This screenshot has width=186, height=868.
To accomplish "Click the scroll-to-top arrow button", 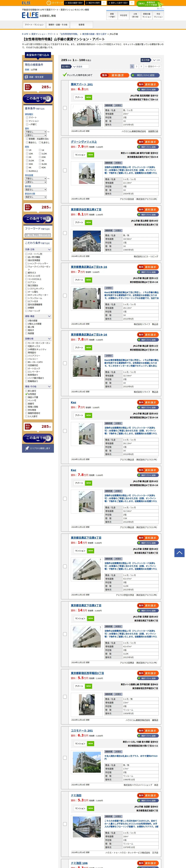I will 179,553.
